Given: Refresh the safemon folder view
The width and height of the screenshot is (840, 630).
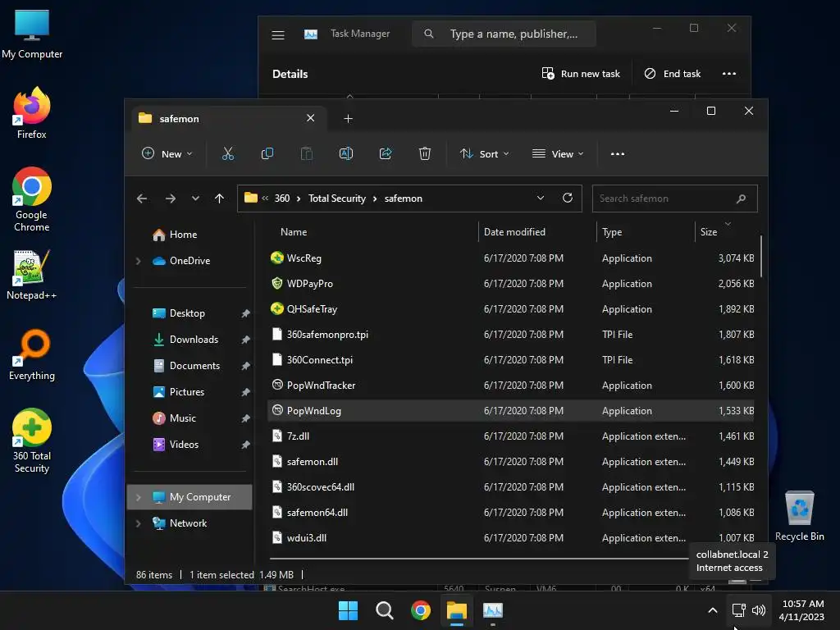Looking at the screenshot, I should (568, 199).
